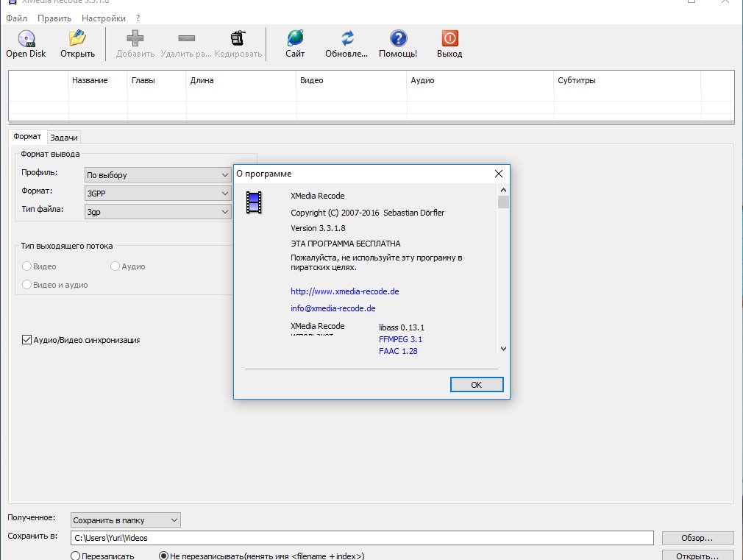Viewport: 743px width, 560px height.
Task: Open the FAAC 1.28 link
Action: 398,351
